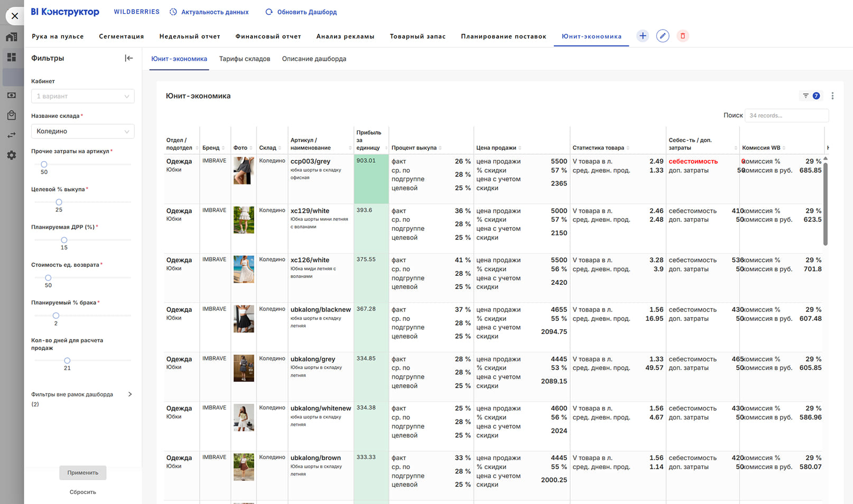Image resolution: width=853 pixels, height=504 pixels.
Task: Sort by the Прибыль за единицу column header
Action: pos(369,140)
